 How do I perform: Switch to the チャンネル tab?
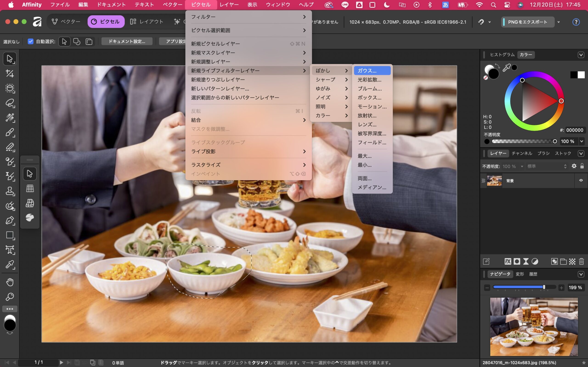pyautogui.click(x=522, y=153)
